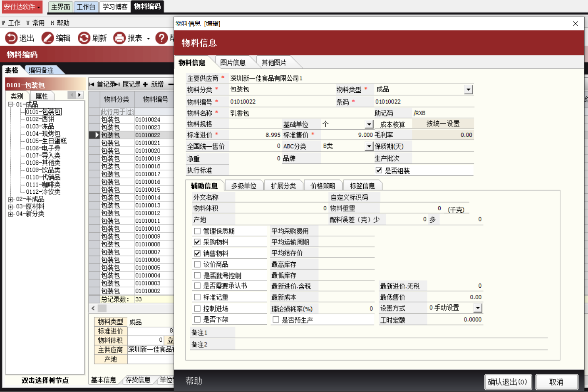Click the 新增 plus icon
The height and width of the screenshot is (392, 588).
point(145,84)
